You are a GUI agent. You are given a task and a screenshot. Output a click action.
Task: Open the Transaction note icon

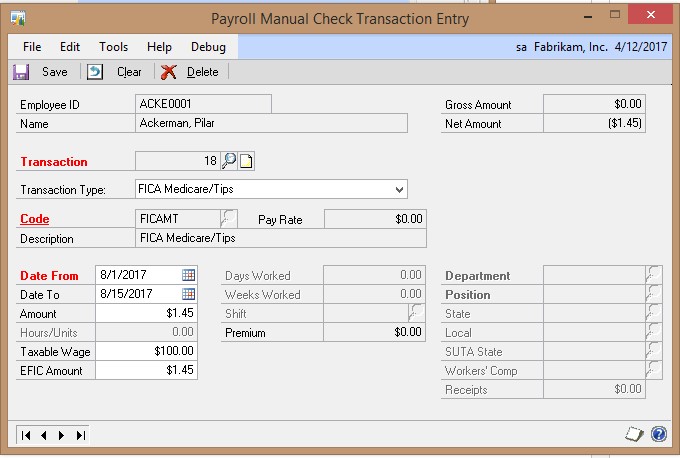[246, 161]
